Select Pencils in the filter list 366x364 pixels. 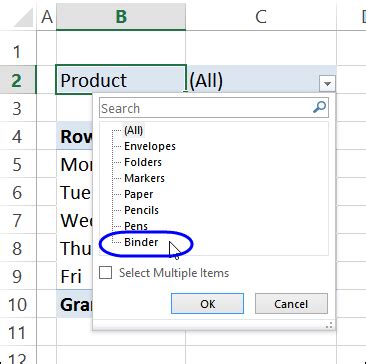point(141,210)
